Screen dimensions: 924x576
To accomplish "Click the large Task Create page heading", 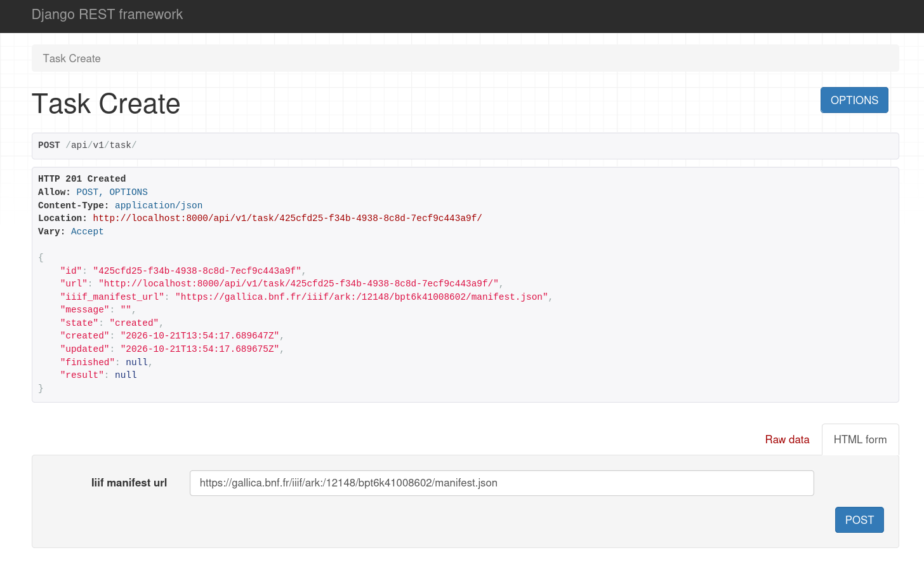I will pyautogui.click(x=106, y=104).
